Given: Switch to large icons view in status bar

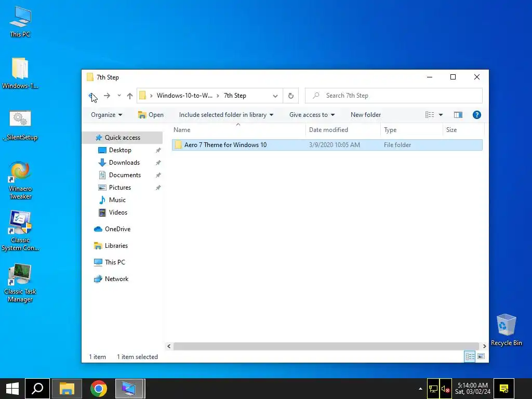Looking at the screenshot, I should (481, 356).
